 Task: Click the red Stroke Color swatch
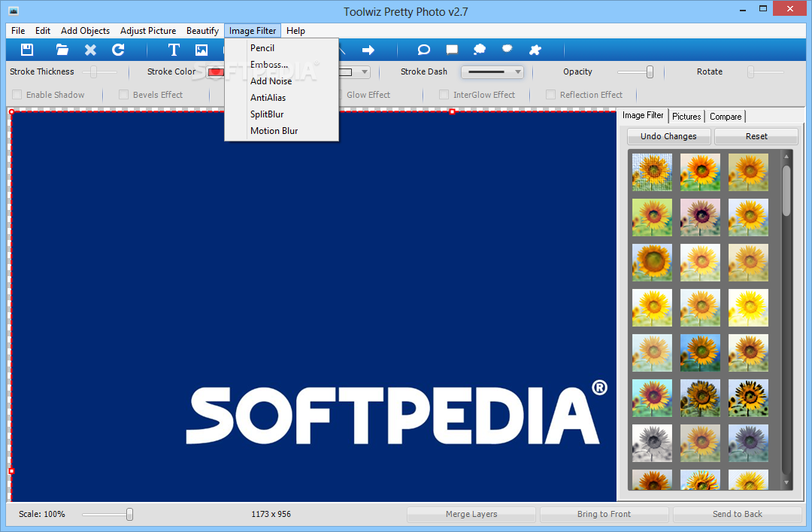coord(216,72)
